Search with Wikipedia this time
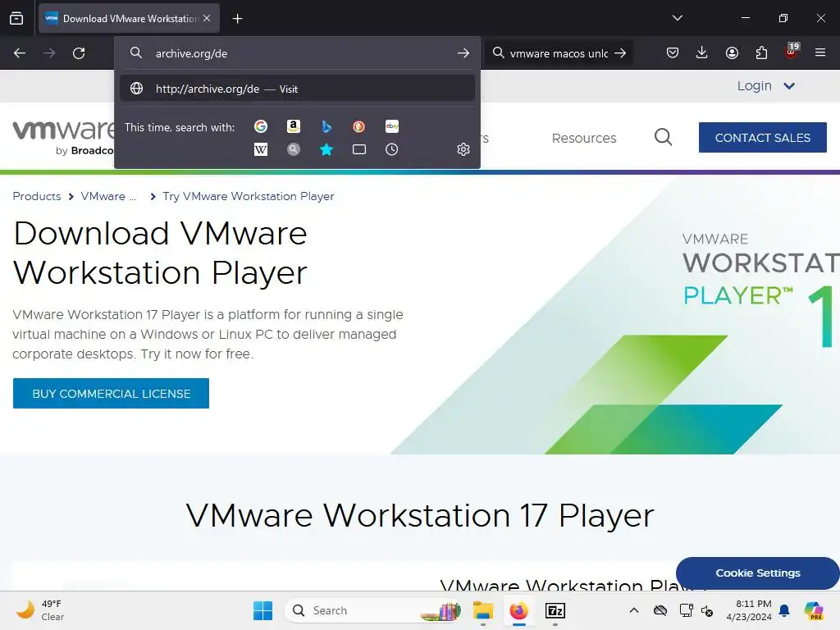The image size is (840, 630). pyautogui.click(x=261, y=149)
